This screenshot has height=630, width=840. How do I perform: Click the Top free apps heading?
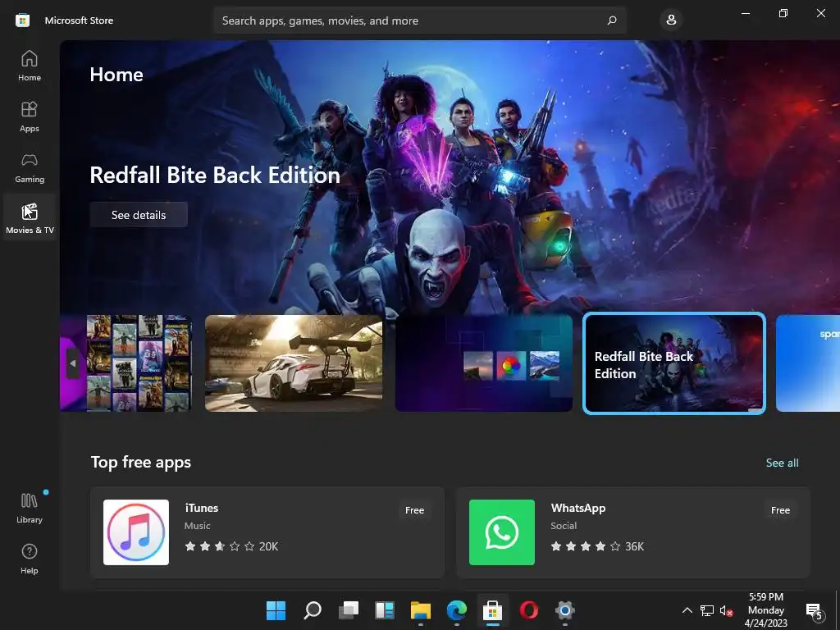click(141, 463)
